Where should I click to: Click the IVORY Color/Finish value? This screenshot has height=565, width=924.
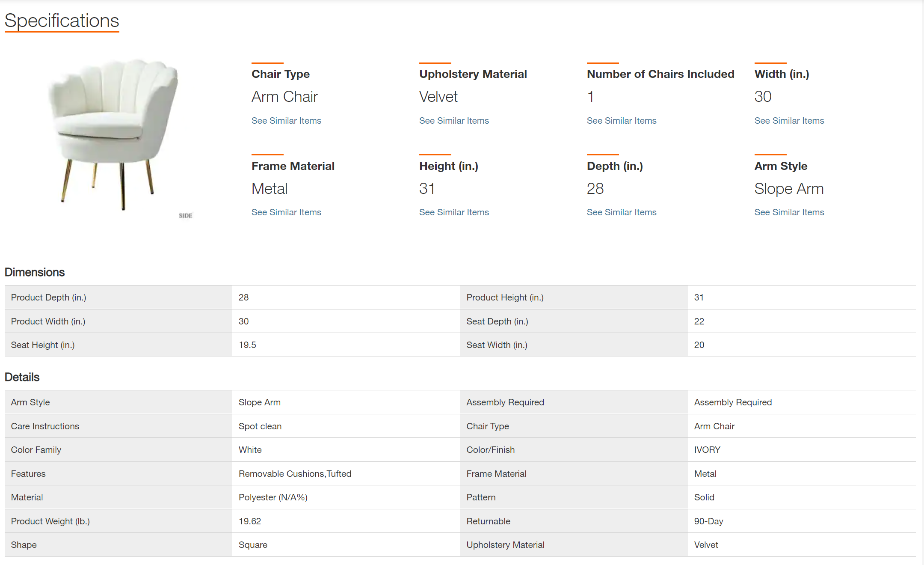click(707, 450)
